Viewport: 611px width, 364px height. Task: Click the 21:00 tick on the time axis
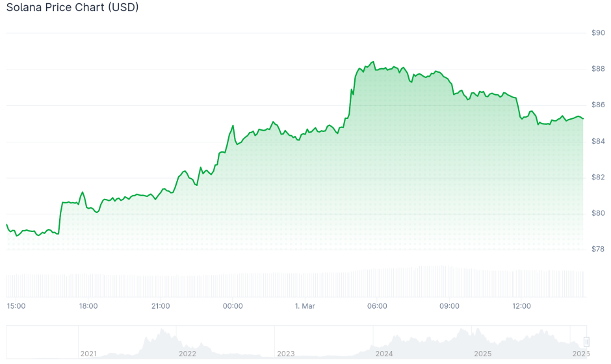161,306
